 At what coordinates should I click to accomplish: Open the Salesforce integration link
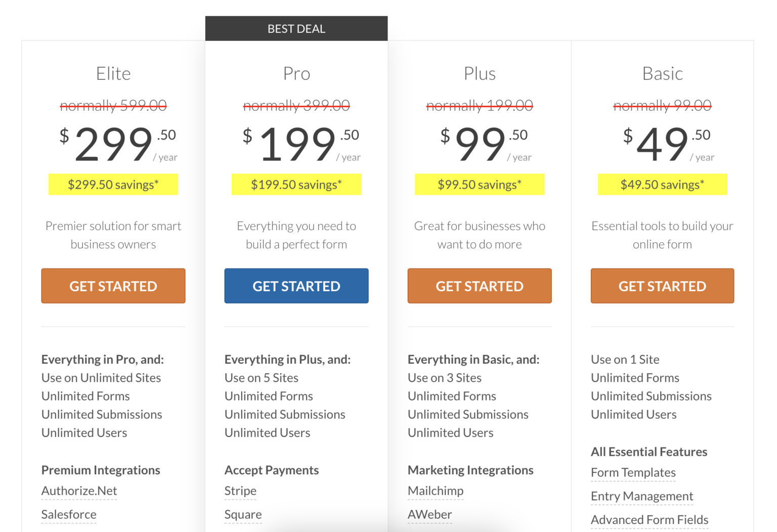click(x=69, y=514)
